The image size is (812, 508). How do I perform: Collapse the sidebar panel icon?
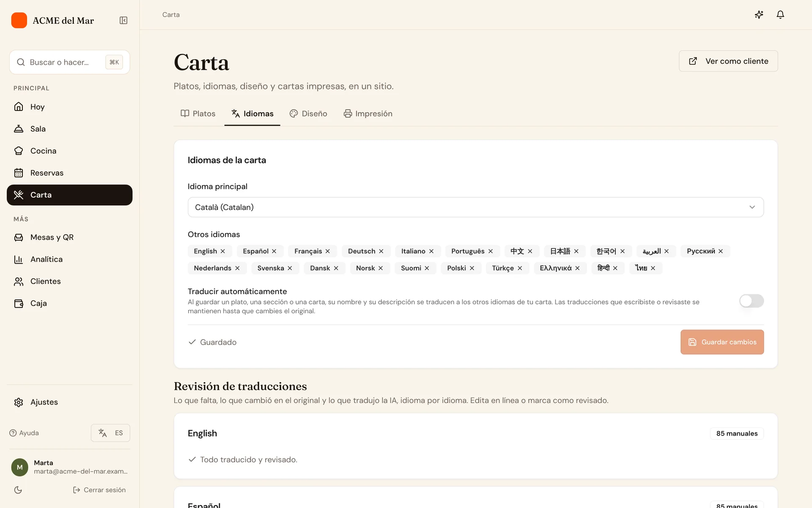point(123,20)
